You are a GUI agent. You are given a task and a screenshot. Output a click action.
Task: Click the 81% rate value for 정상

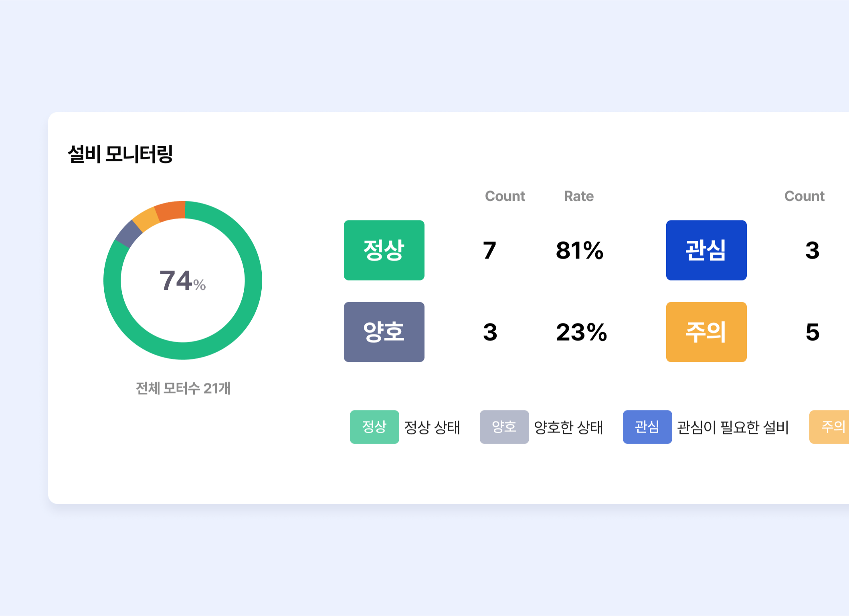point(580,250)
